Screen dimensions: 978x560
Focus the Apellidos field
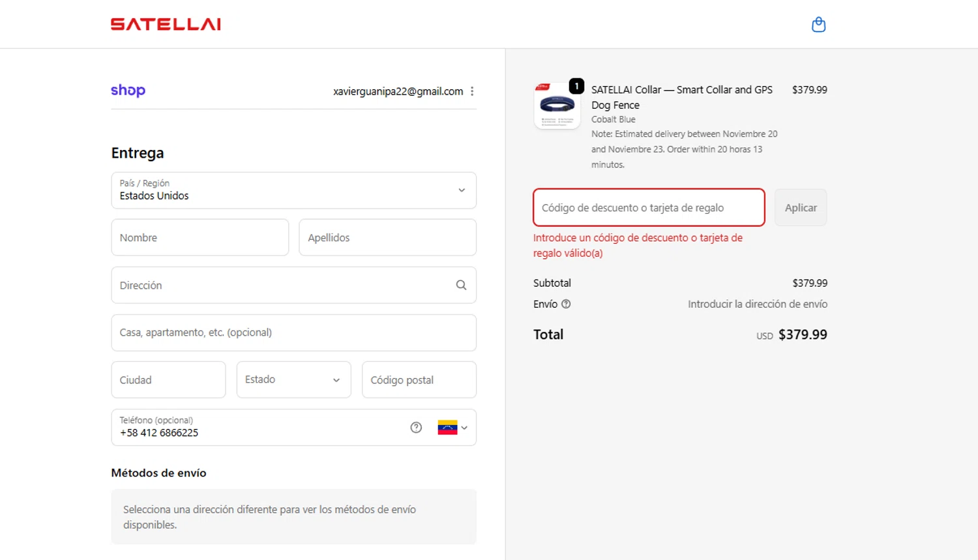[387, 237]
